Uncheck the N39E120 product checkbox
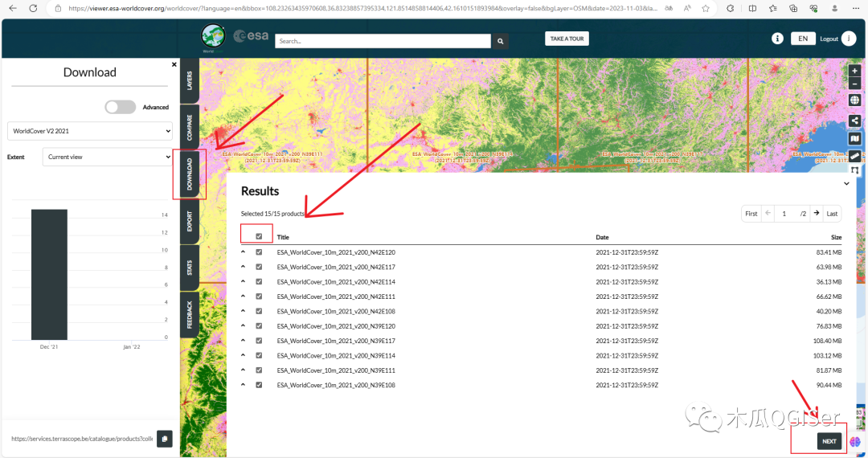The width and height of the screenshot is (868, 458). (259, 325)
